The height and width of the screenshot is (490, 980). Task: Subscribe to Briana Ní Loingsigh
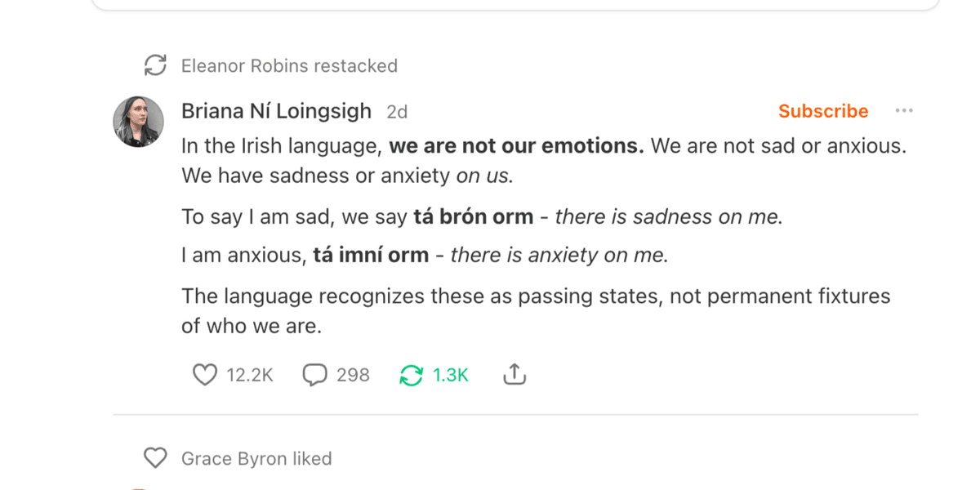(823, 110)
